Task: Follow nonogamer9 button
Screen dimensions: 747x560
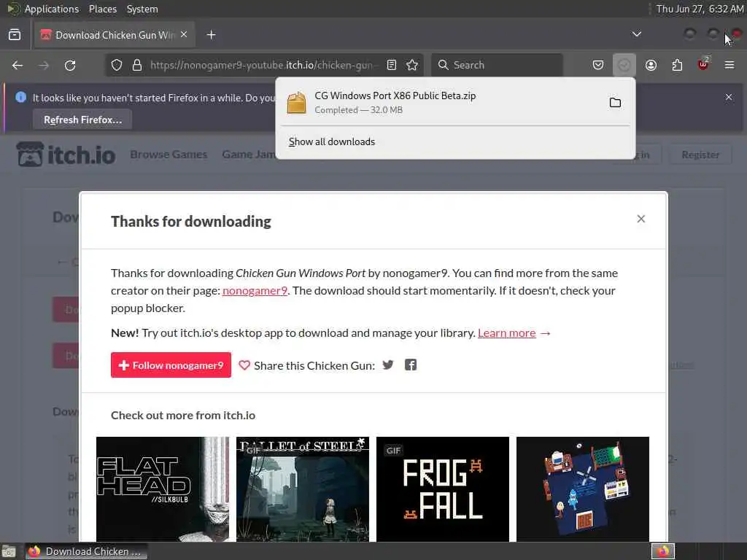Action: pos(171,365)
